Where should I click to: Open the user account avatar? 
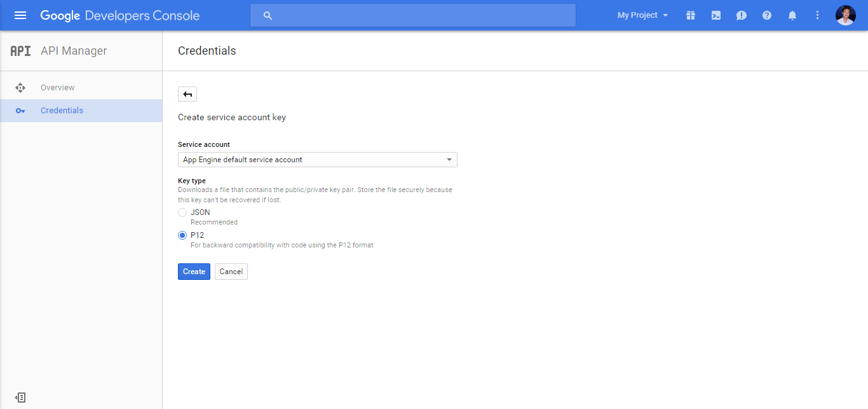[x=846, y=15]
